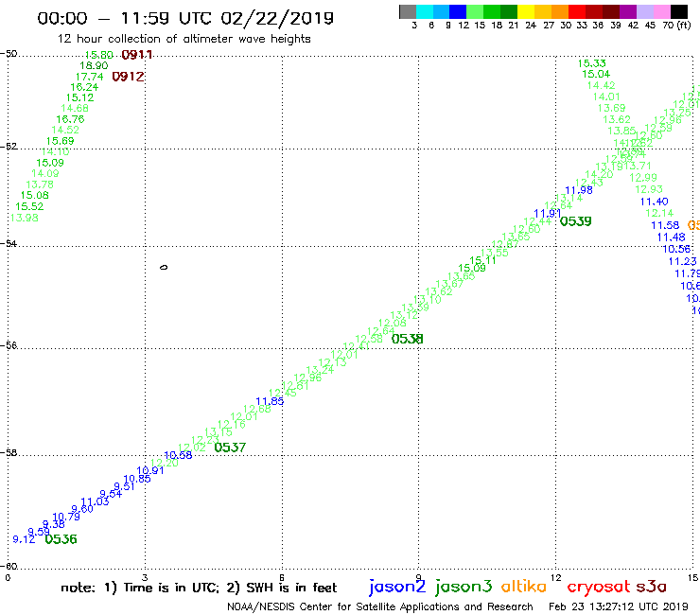Select the green time label '0537'
The height and width of the screenshot is (615, 700).
click(x=230, y=448)
